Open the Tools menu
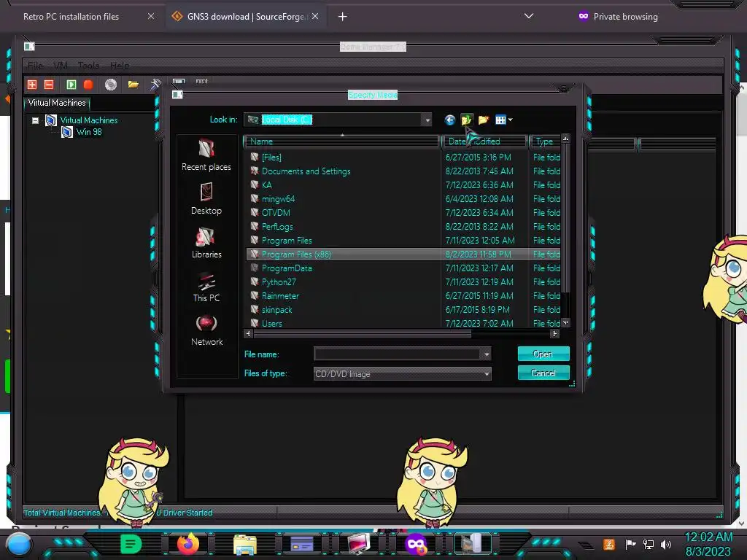 [88, 65]
